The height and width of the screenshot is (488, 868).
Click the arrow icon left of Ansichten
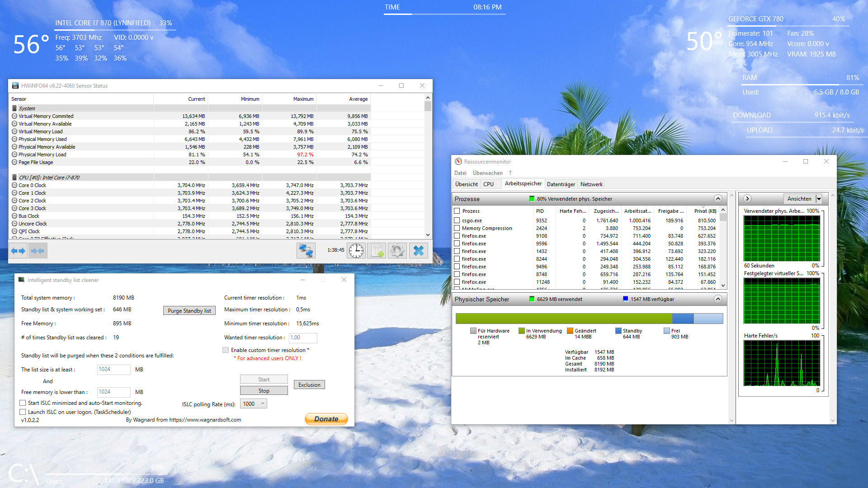coord(747,199)
